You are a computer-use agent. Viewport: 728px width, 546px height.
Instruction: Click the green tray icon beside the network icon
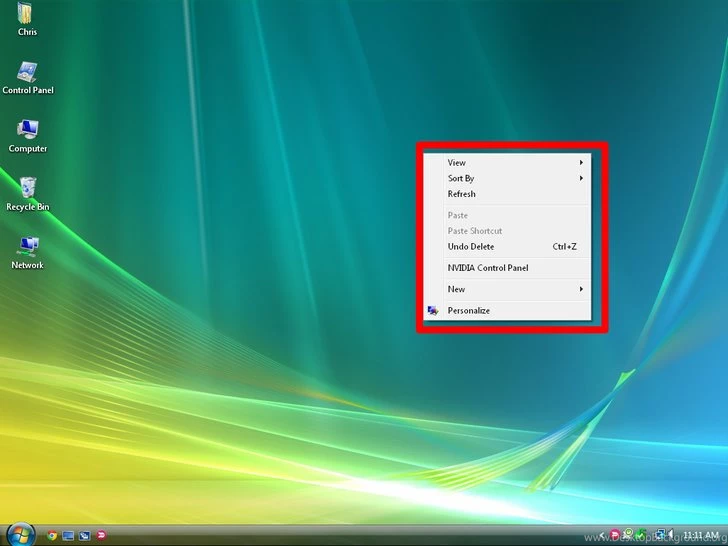click(641, 534)
